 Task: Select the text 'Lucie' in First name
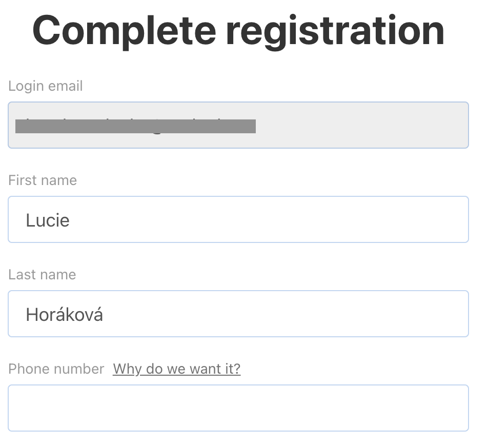point(47,220)
